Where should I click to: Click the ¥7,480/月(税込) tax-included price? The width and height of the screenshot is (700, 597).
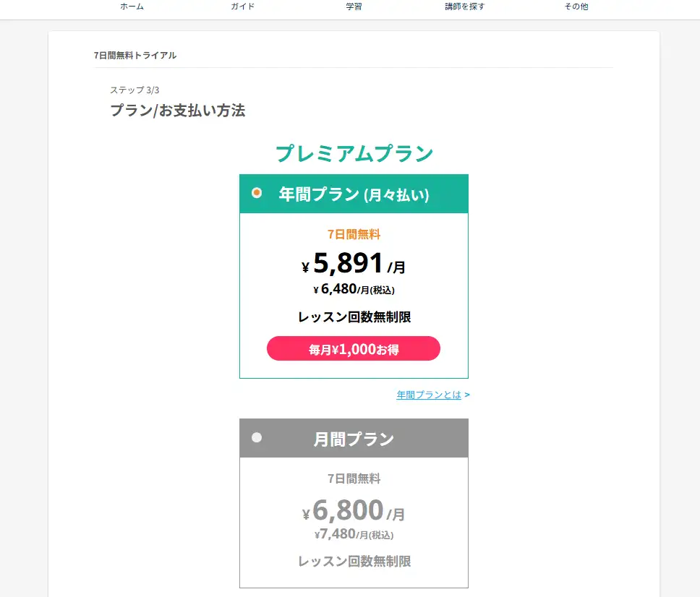tap(354, 535)
